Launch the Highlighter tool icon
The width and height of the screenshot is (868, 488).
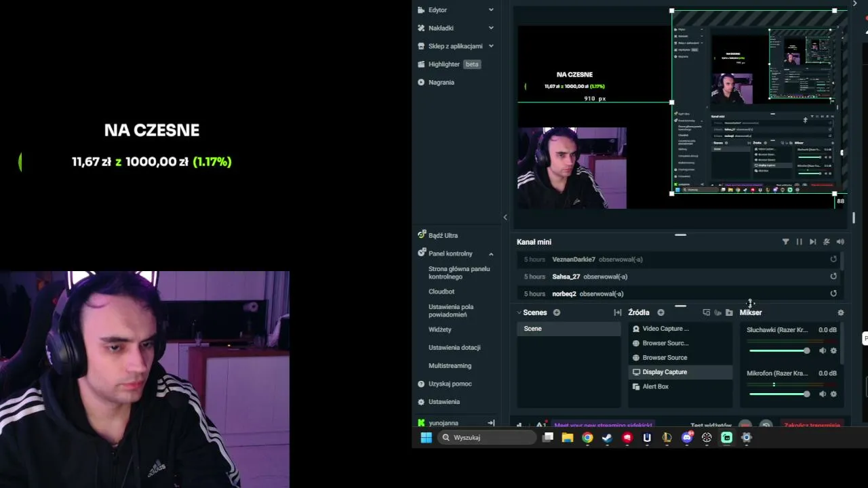(421, 64)
